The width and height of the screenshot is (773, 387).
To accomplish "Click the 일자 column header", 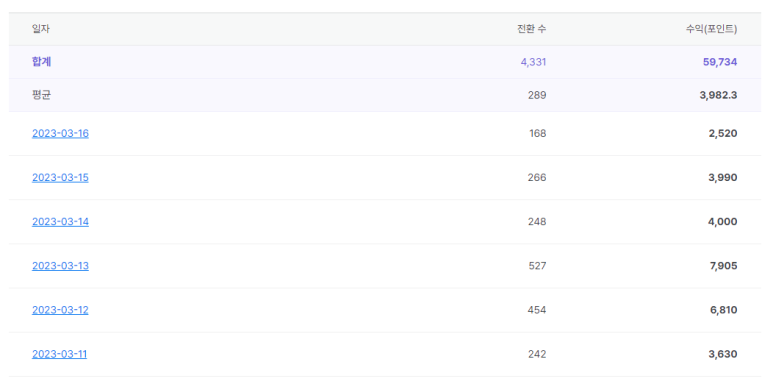I will click(41, 29).
